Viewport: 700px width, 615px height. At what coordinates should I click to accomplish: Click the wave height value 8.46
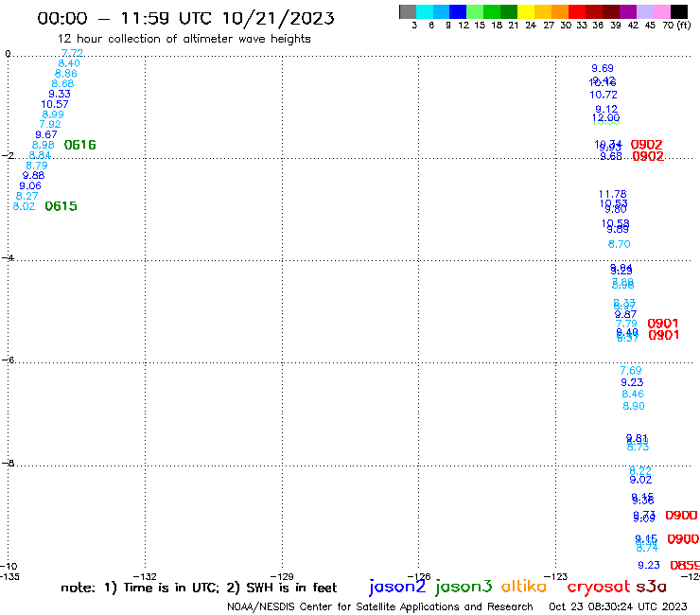633,394
